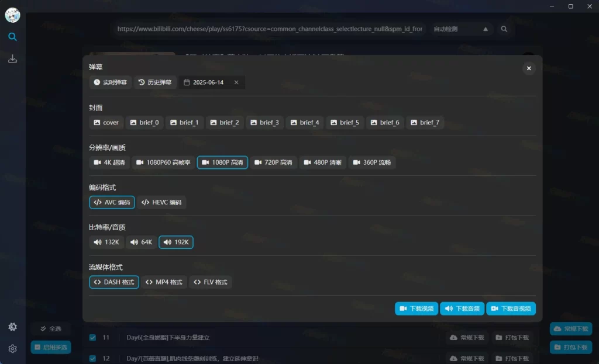Pick MP4 格式 stream format
The width and height of the screenshot is (599, 364).
(x=164, y=282)
